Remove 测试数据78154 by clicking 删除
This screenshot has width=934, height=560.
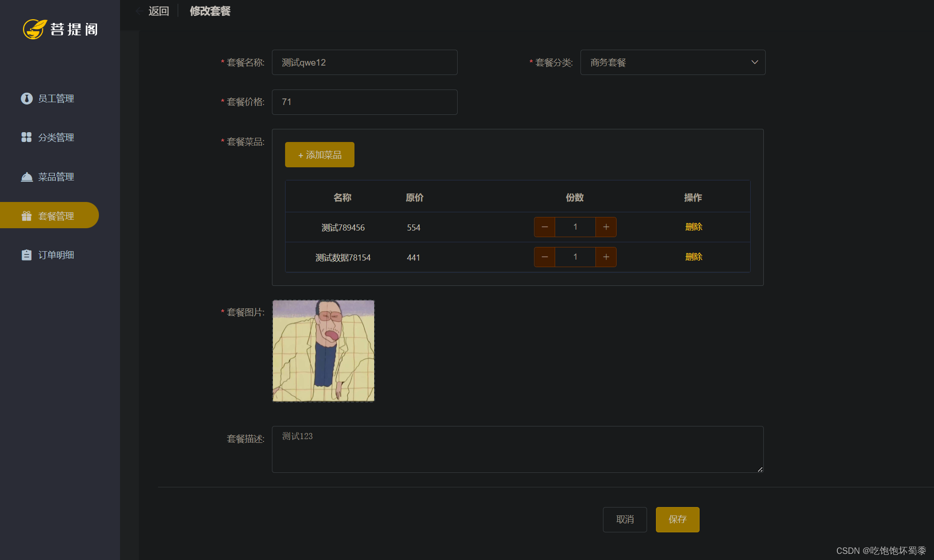click(694, 257)
